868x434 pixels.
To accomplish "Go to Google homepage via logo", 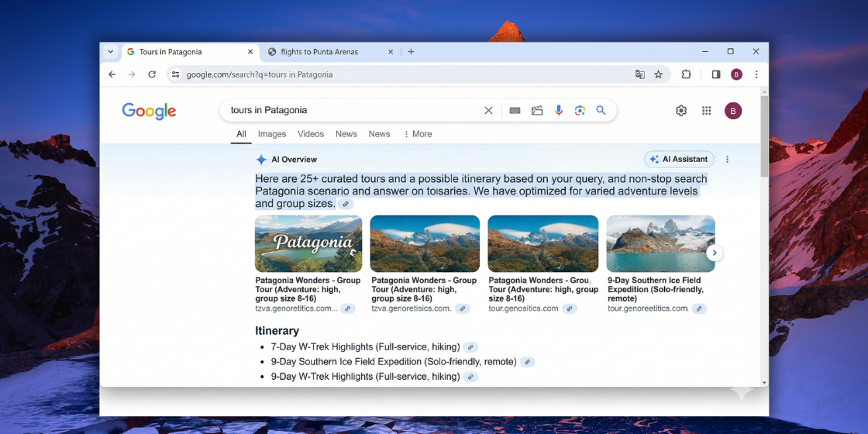I will [x=149, y=111].
